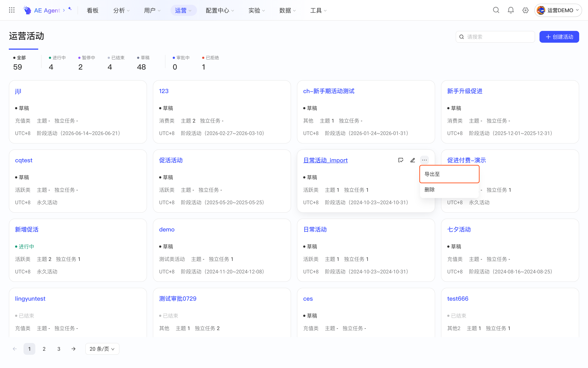
Task: Select 导出至 from the context menu
Action: (x=449, y=174)
